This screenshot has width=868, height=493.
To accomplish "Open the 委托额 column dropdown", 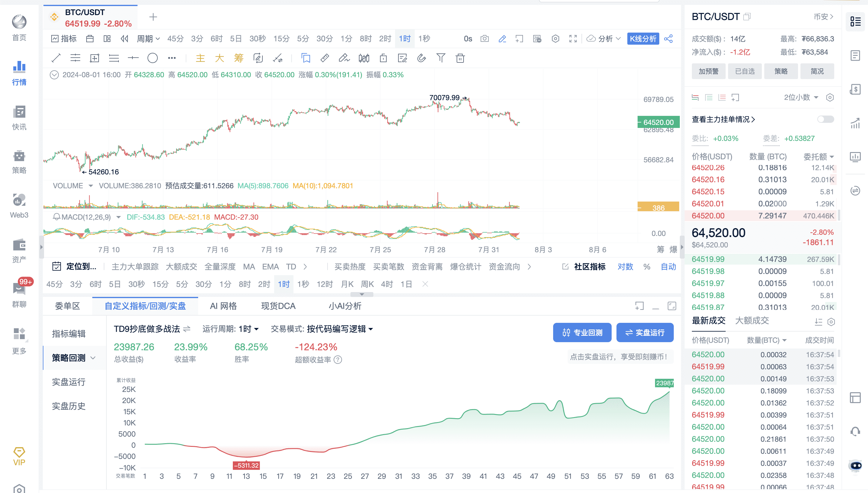I will point(819,156).
